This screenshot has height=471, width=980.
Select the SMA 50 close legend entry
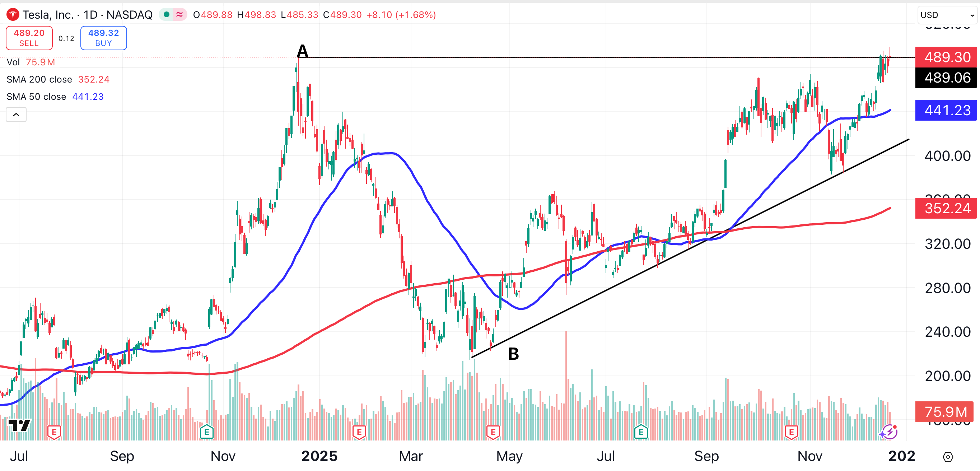[x=37, y=97]
